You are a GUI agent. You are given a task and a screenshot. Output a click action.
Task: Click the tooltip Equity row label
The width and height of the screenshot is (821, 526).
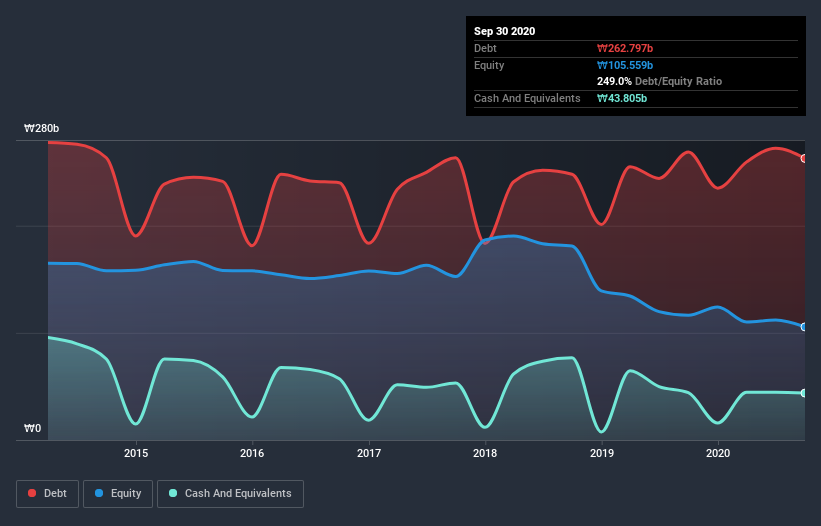489,65
